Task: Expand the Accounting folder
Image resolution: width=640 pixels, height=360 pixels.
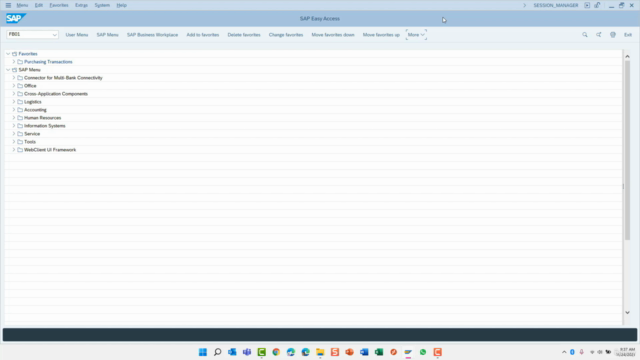Action: (x=14, y=110)
